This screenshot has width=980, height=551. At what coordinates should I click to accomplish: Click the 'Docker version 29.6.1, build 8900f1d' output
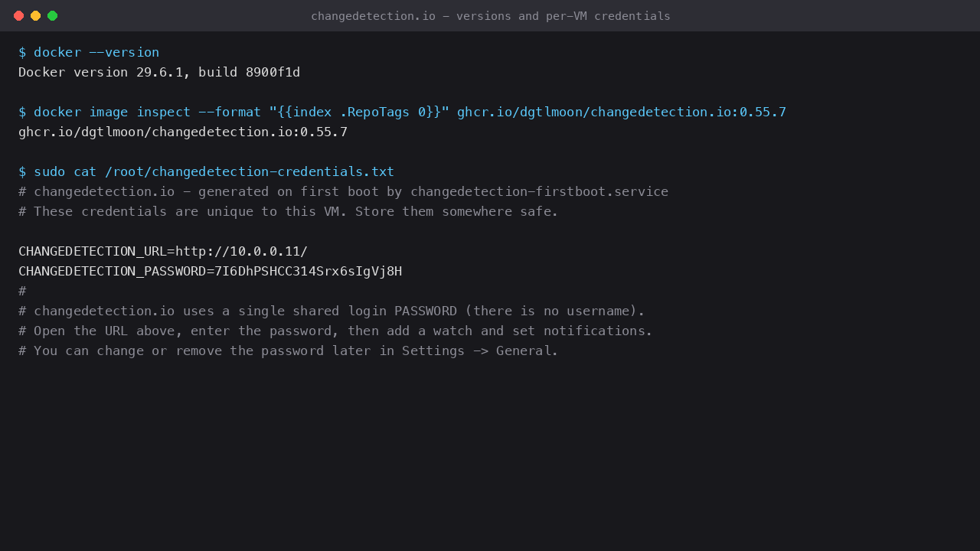pyautogui.click(x=159, y=72)
